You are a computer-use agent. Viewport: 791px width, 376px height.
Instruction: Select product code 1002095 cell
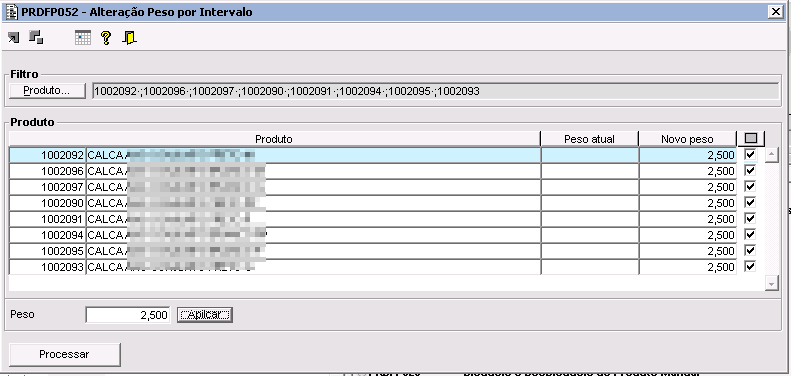pos(47,251)
